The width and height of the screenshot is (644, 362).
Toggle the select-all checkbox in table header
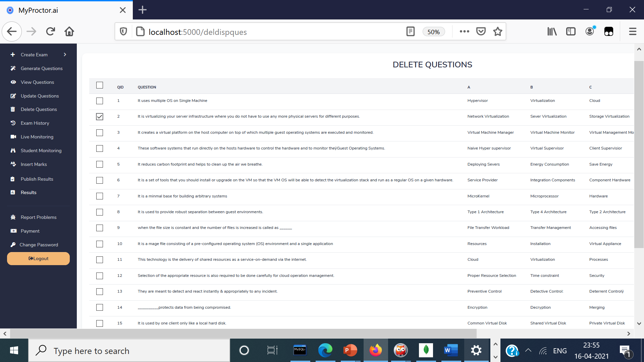[x=100, y=85]
